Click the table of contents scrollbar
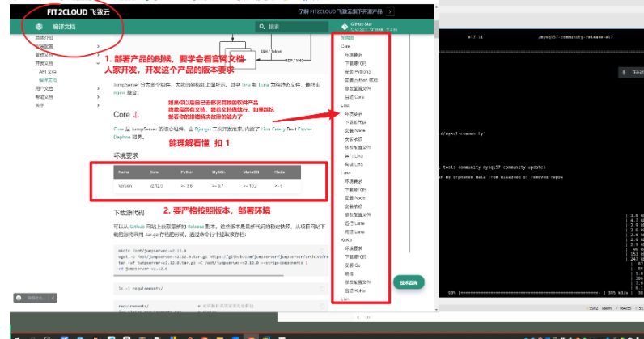This screenshot has height=339, width=644. pyautogui.click(x=409, y=144)
